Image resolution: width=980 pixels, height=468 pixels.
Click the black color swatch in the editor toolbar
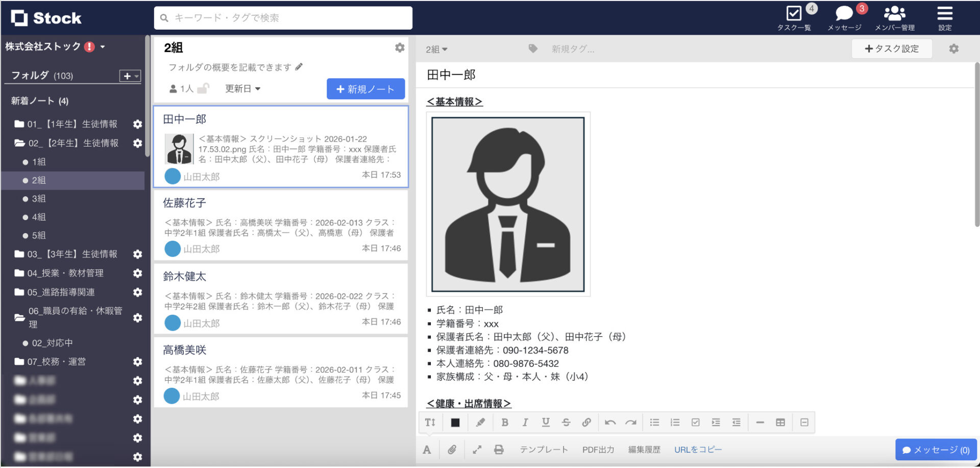(x=455, y=423)
